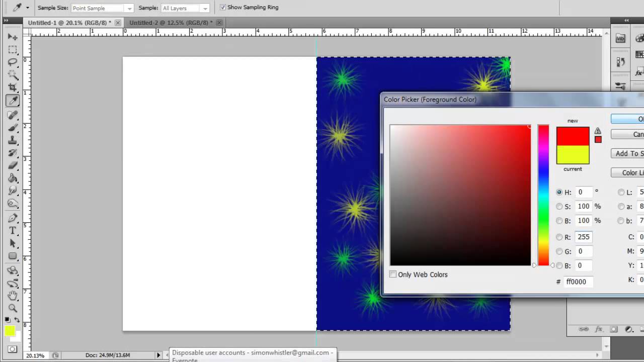
Task: Click Cancel in the Color Picker
Action: point(628,134)
